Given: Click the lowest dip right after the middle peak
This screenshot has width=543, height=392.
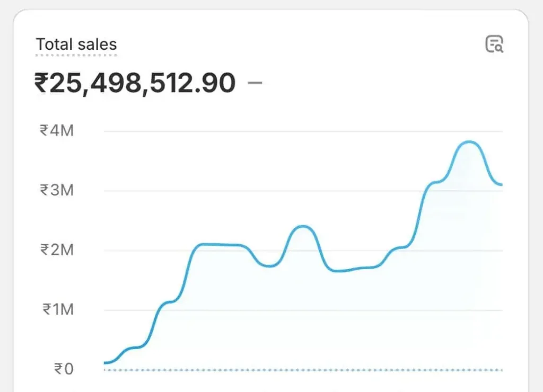Looking at the screenshot, I should click(339, 271).
